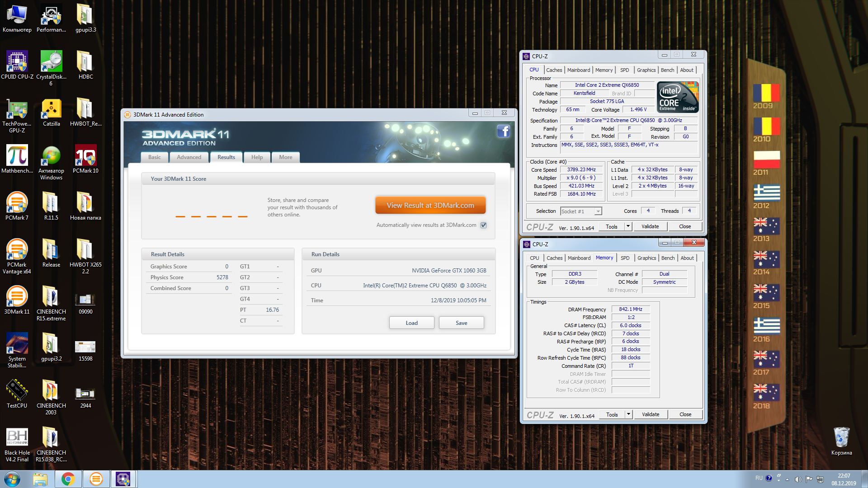The image size is (868, 488).
Task: Open Активатор Windows shortcut
Action: pos(51,163)
